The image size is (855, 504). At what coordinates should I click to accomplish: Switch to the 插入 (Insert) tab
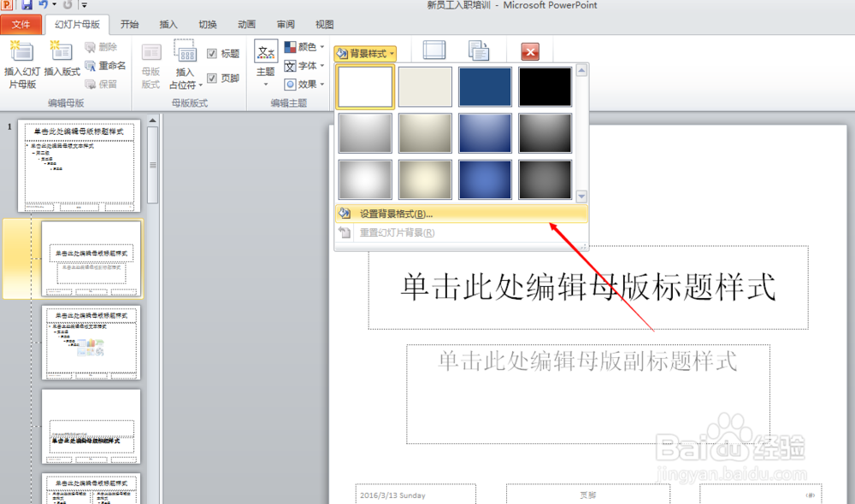click(168, 25)
